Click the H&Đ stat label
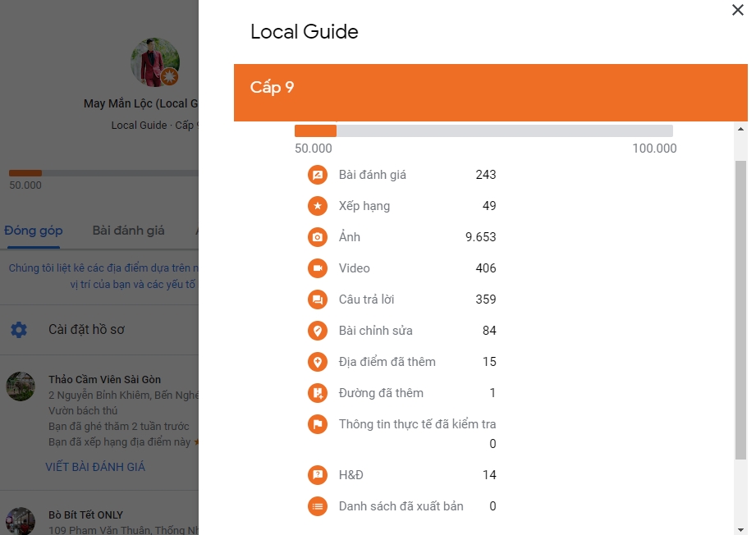This screenshot has height=535, width=756. pos(351,475)
